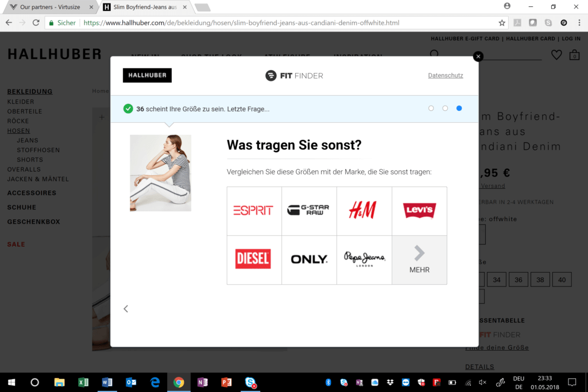The image size is (588, 392).
Task: Switch to Our partners - Virtusize tab
Action: pos(50,7)
